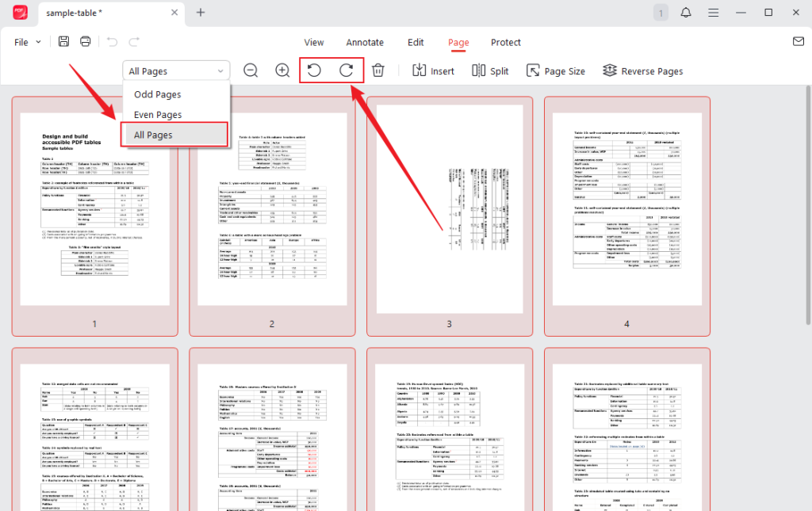Save the document

[63, 41]
